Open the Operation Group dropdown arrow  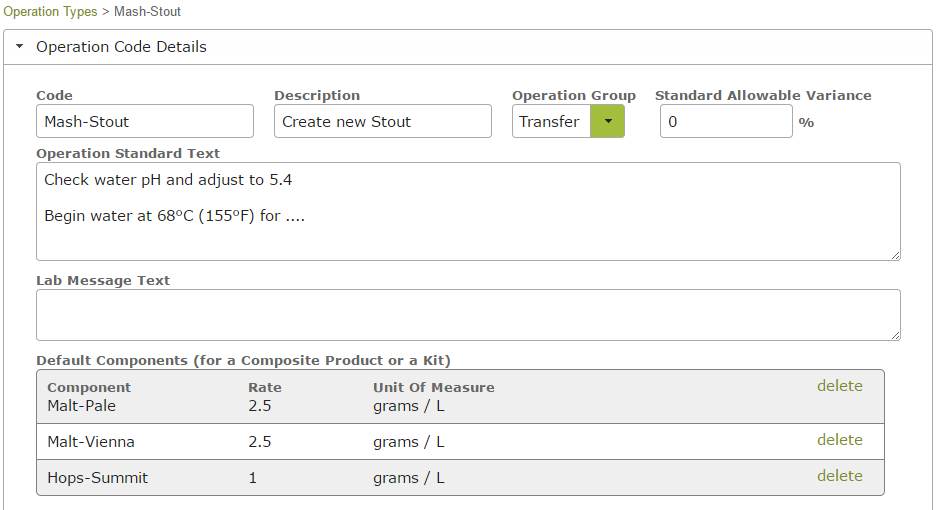607,122
